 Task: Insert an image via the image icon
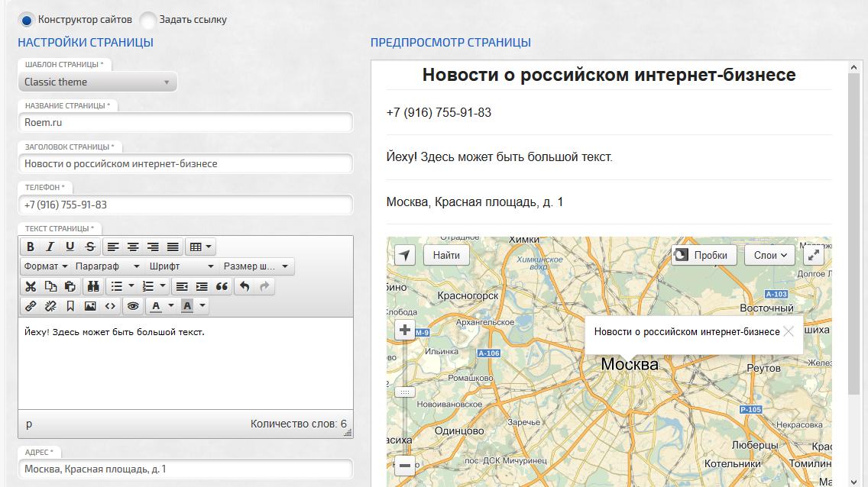coord(89,305)
